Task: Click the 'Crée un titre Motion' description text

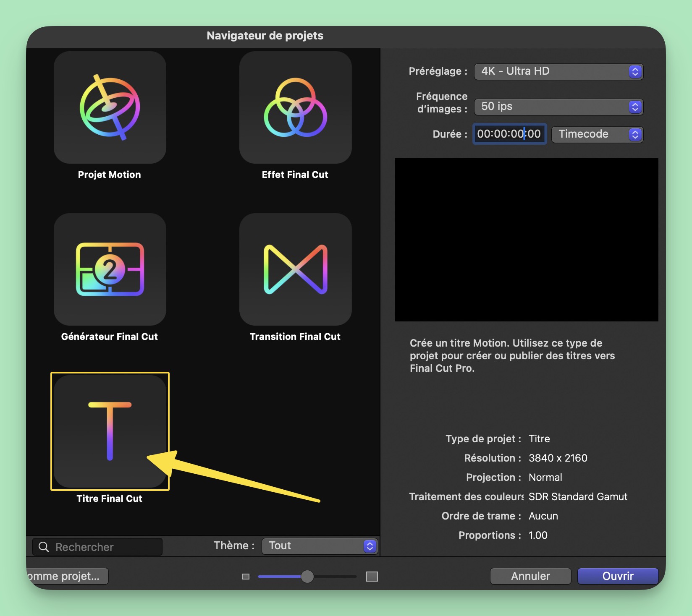Action: (513, 356)
